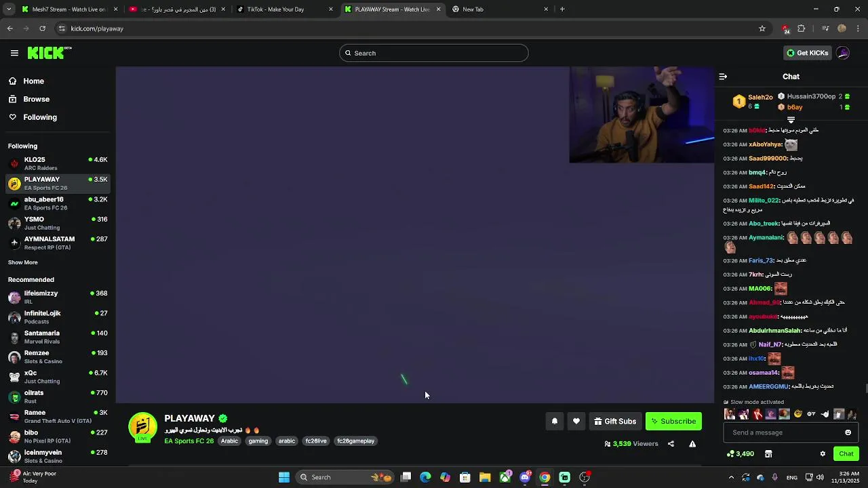Open Following in sidebar
The height and width of the screenshot is (488, 868).
click(x=40, y=117)
